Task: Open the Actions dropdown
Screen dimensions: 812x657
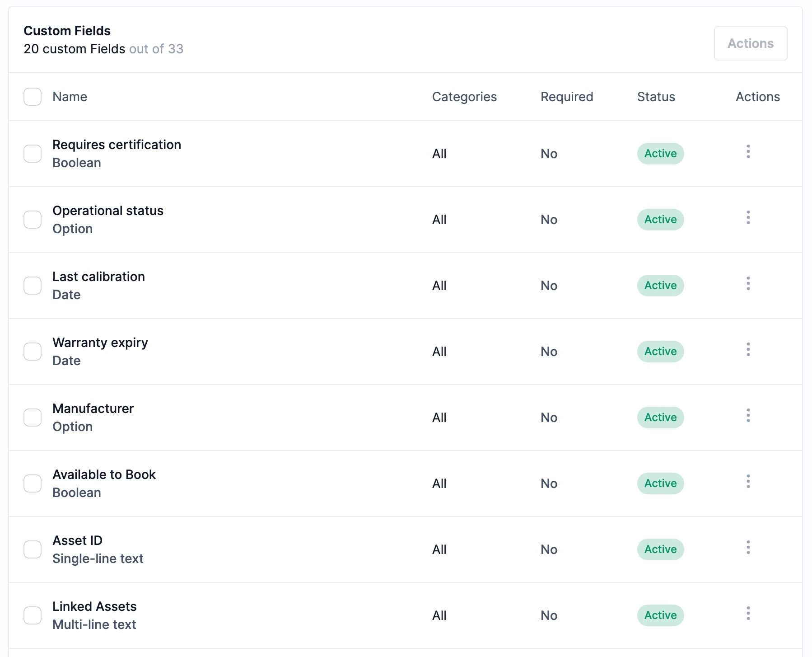Action: [750, 43]
